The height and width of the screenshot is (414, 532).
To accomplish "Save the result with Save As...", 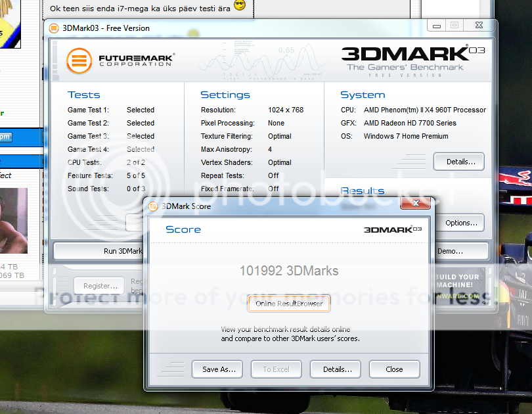I will [217, 369].
